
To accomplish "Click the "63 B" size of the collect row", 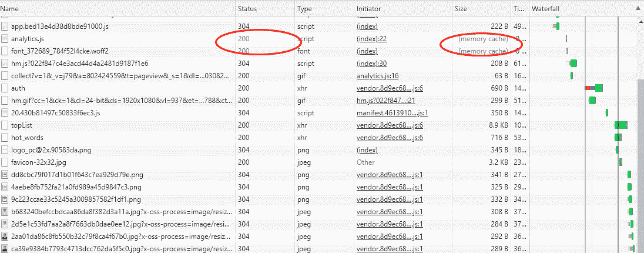I will (501, 76).
